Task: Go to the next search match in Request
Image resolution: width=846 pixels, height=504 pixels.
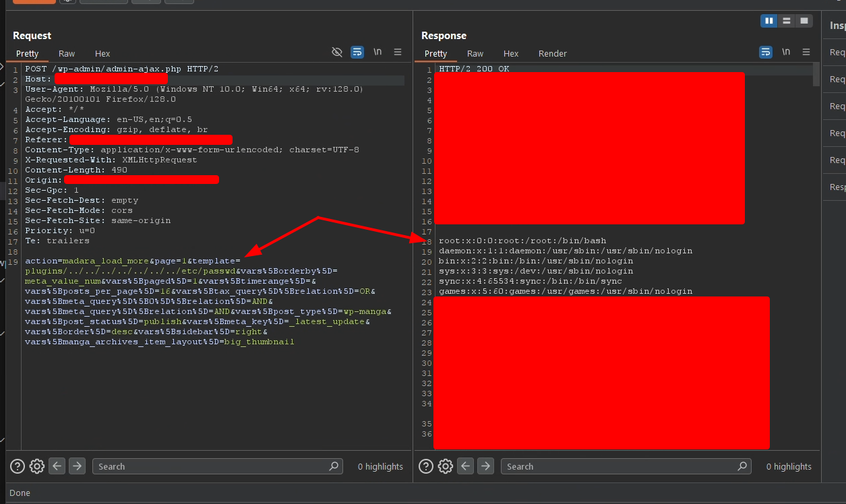Action: (78, 466)
